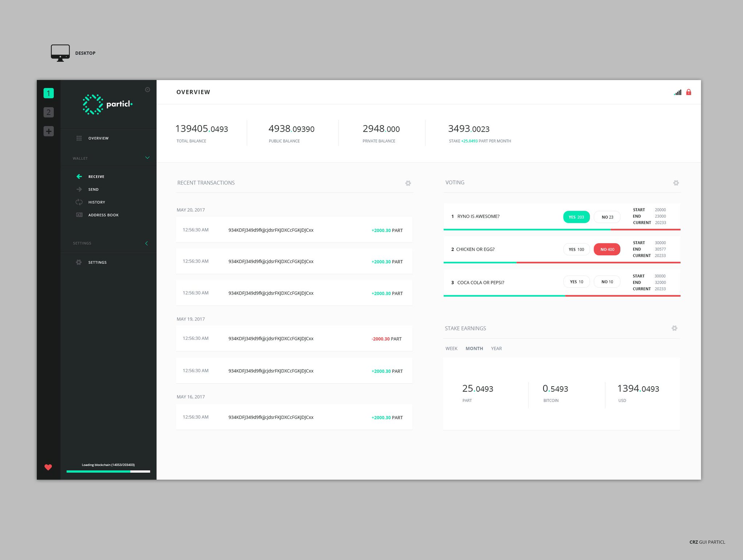Open History in wallet menu
743x560 pixels.
[x=97, y=202]
